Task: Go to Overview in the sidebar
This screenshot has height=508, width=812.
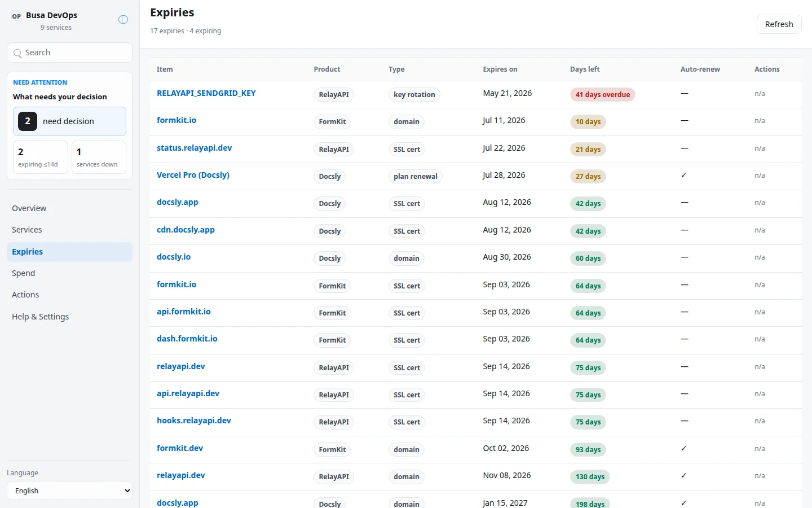Action: click(69, 208)
